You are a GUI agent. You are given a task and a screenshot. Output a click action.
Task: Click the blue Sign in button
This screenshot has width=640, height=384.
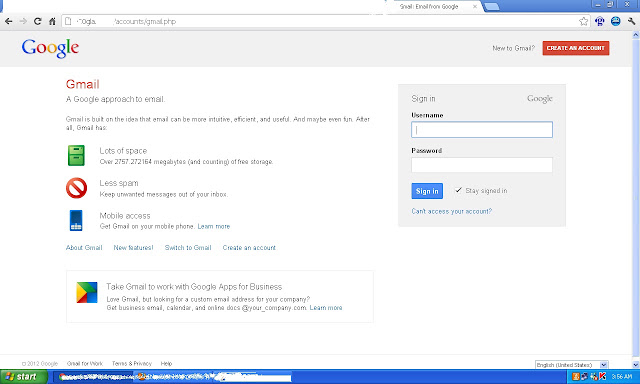427,191
